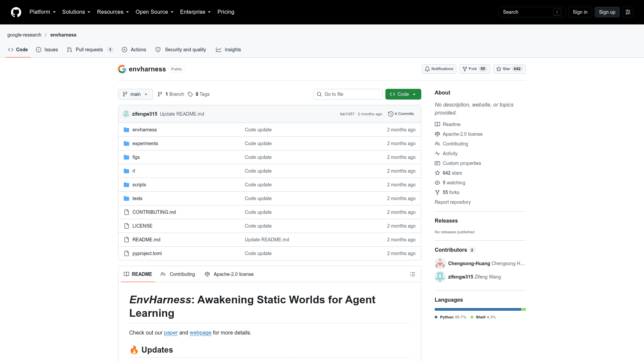Image resolution: width=644 pixels, height=362 pixels.
Task: Open the fork icon beside 55 forks in About
Action: [x=437, y=192]
